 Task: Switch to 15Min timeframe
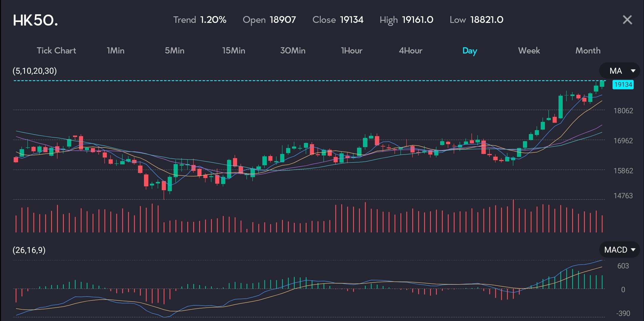coord(234,51)
